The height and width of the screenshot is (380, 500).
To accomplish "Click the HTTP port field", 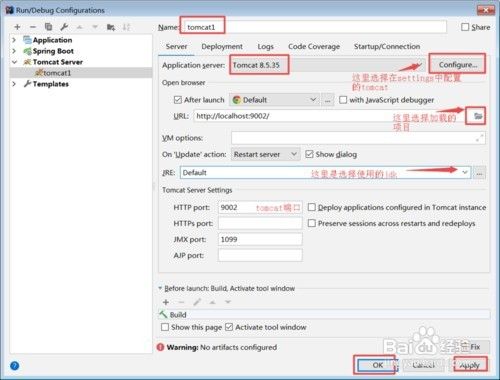I will [260, 207].
